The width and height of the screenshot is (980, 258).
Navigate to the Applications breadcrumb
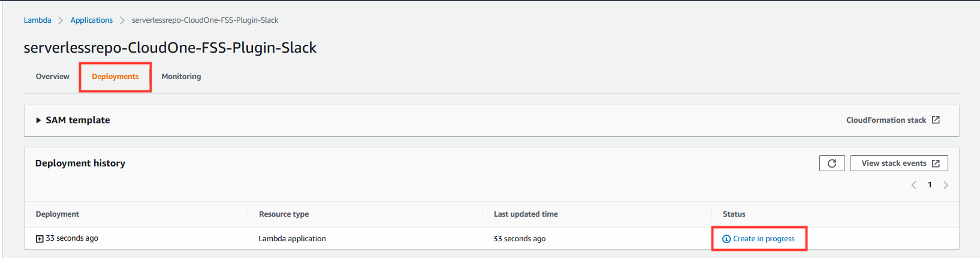click(x=92, y=20)
